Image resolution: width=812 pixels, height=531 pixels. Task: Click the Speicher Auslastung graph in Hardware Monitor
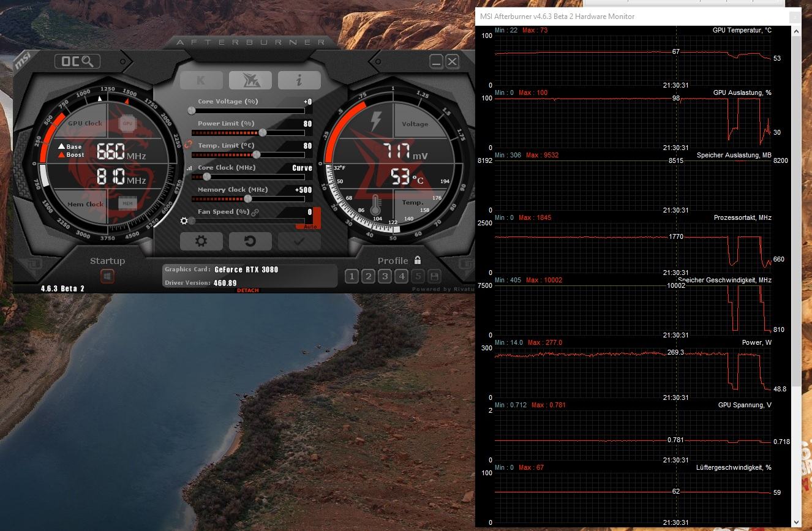tap(633, 185)
